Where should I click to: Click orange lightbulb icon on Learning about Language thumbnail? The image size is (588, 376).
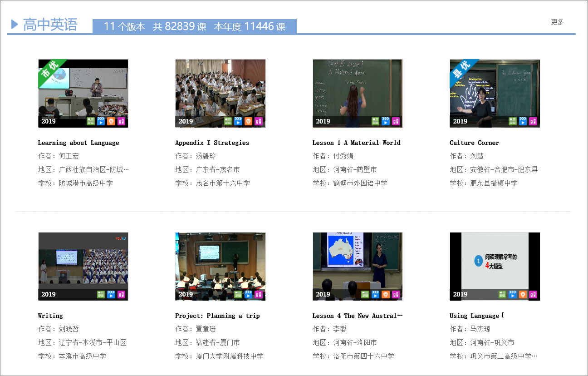point(111,121)
